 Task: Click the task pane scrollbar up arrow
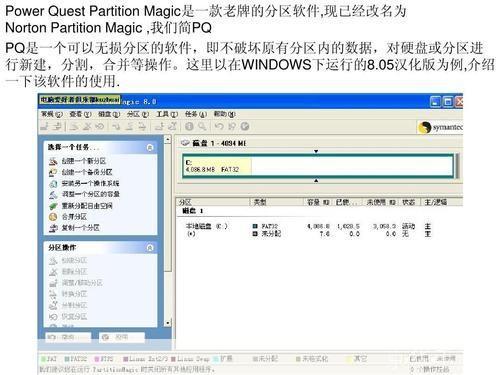[x=168, y=139]
